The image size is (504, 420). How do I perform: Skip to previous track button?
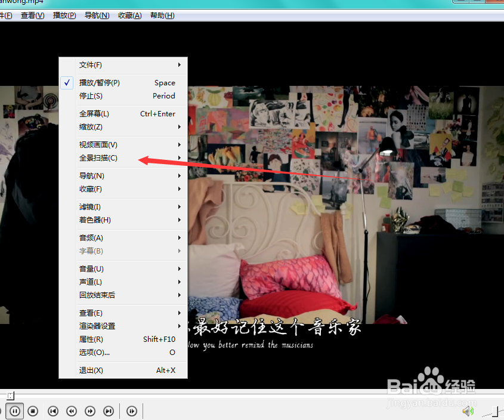[53, 410]
